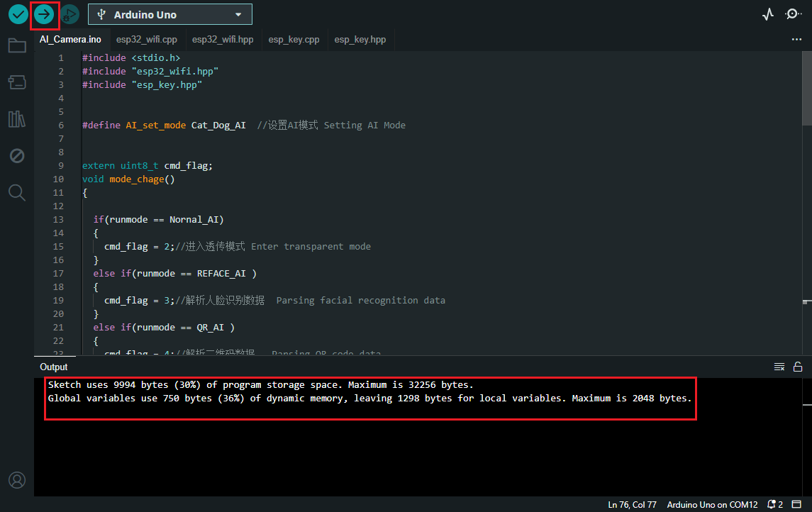
Task: Open the tab overflow ellipsis menu
Action: (x=796, y=39)
